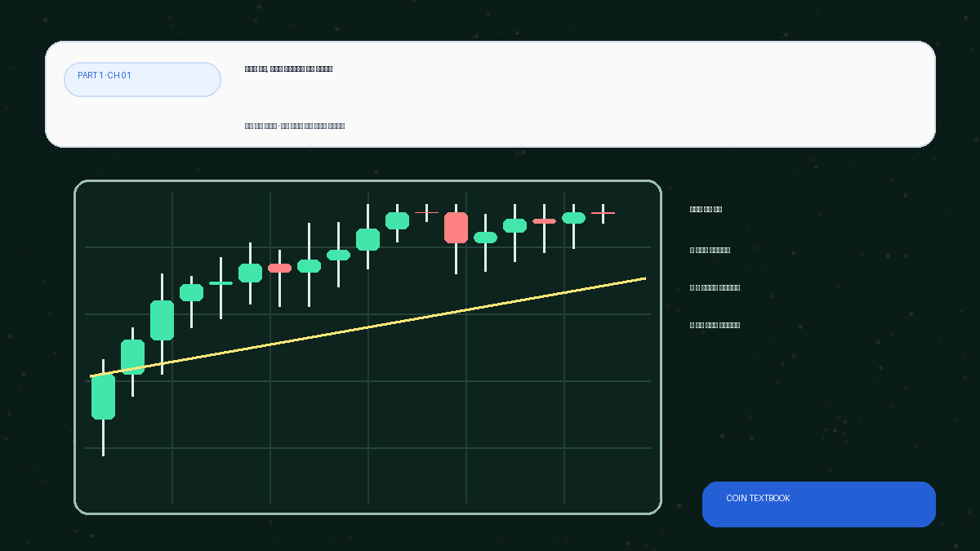Click the second candlestick from the left

pyautogui.click(x=132, y=357)
